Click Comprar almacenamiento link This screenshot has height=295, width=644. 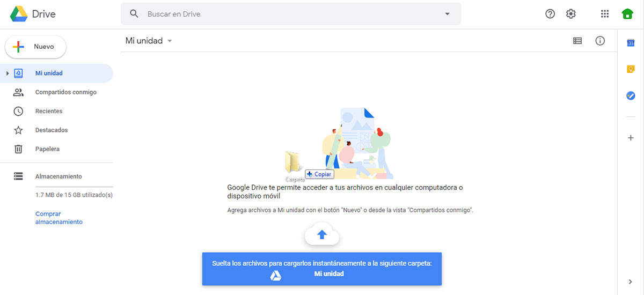click(x=59, y=218)
